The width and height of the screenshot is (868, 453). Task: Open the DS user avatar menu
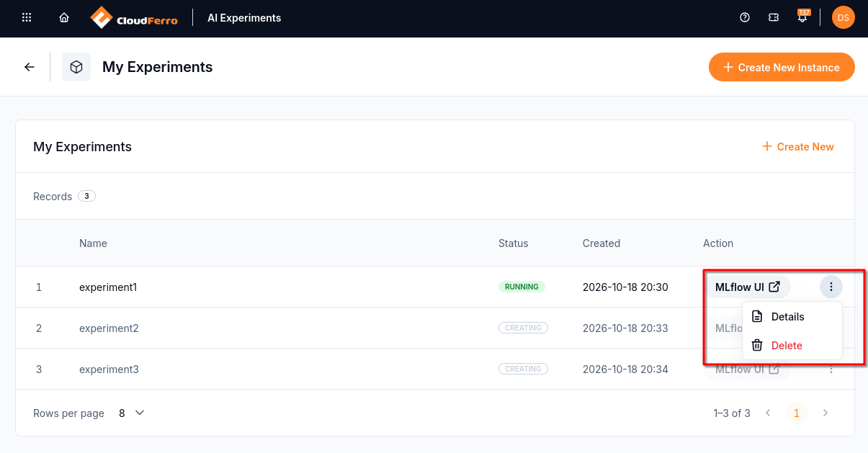(844, 18)
